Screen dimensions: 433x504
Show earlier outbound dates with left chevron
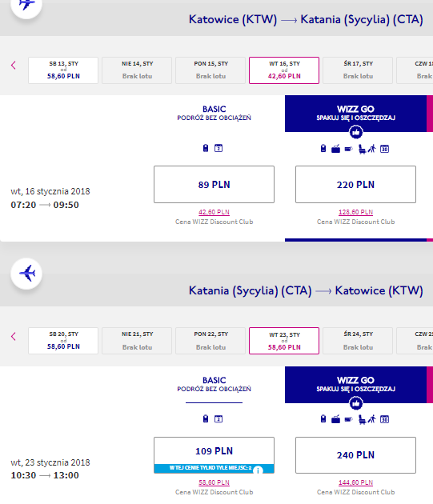pos(13,66)
